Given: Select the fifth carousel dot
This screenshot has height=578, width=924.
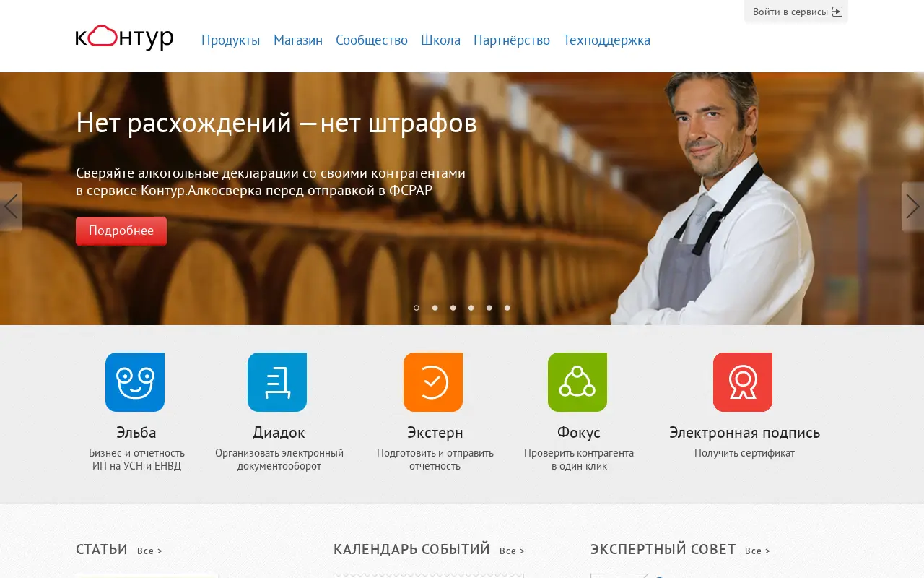Looking at the screenshot, I should [x=489, y=308].
